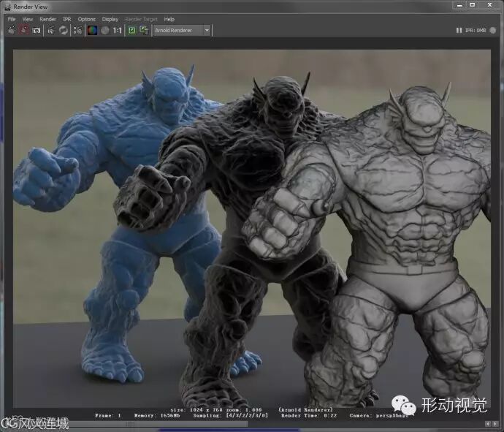Display RGB channels icon
The height and width of the screenshot is (432, 504).
92,30
